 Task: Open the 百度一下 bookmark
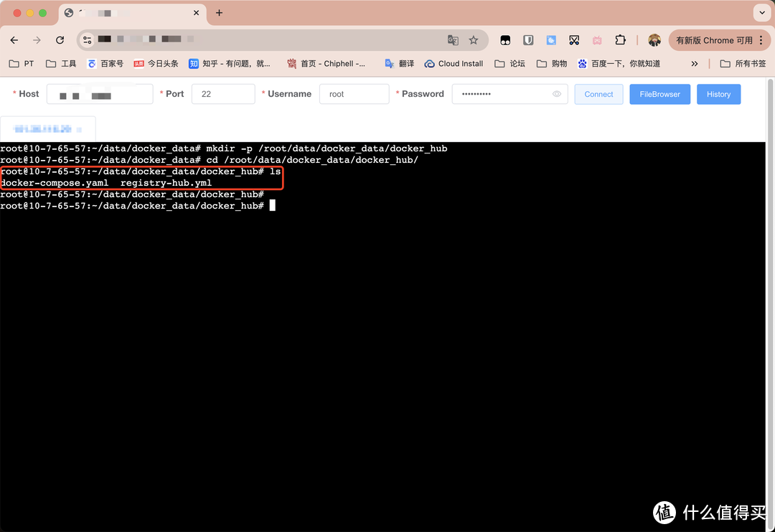pyautogui.click(x=619, y=64)
